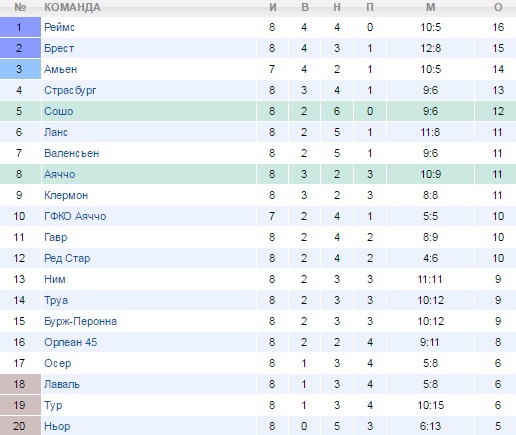The image size is (516, 435).
Task: Select the Гавр team link
Action: [x=56, y=237]
